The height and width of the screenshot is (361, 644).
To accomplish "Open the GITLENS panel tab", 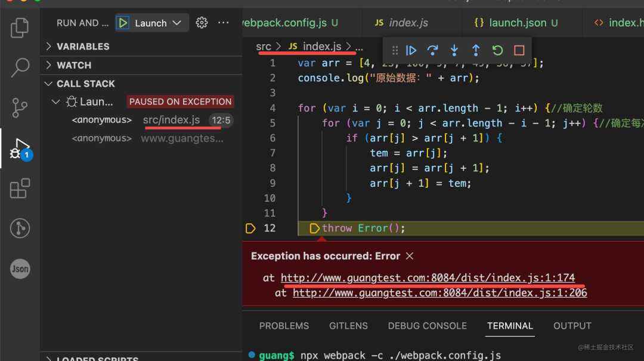I will [x=348, y=326].
